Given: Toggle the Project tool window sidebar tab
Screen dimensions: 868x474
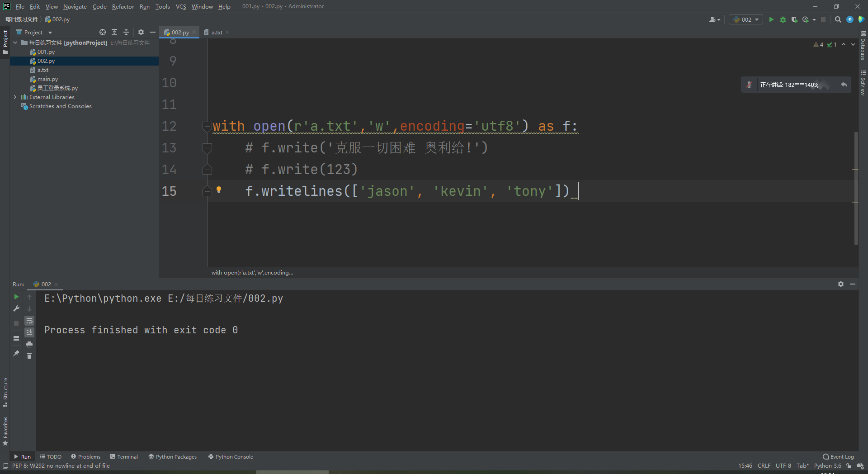Looking at the screenshot, I should [x=5, y=42].
